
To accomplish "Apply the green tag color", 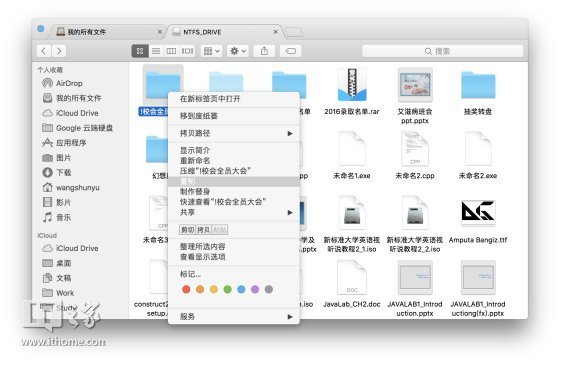I will 228,289.
